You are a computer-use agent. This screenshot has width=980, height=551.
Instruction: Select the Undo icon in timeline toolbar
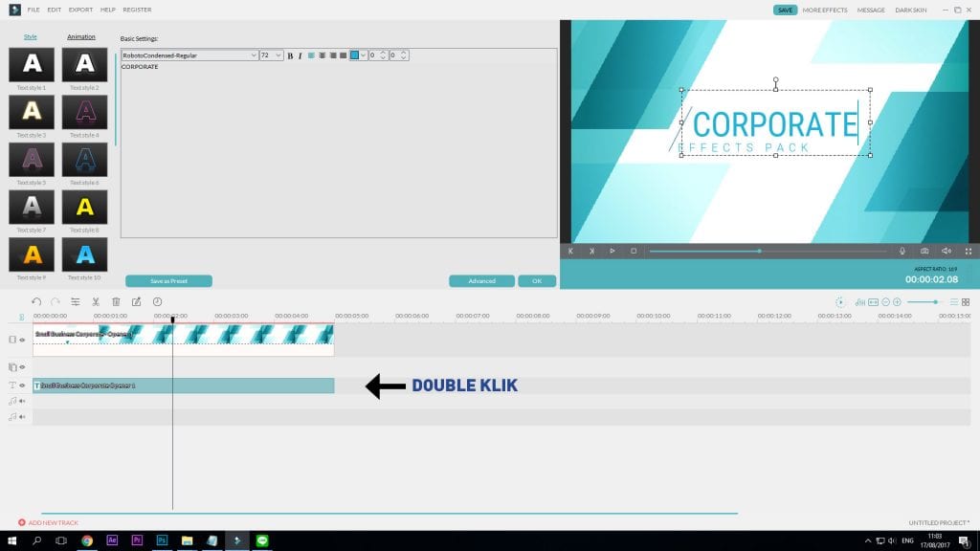click(x=36, y=300)
